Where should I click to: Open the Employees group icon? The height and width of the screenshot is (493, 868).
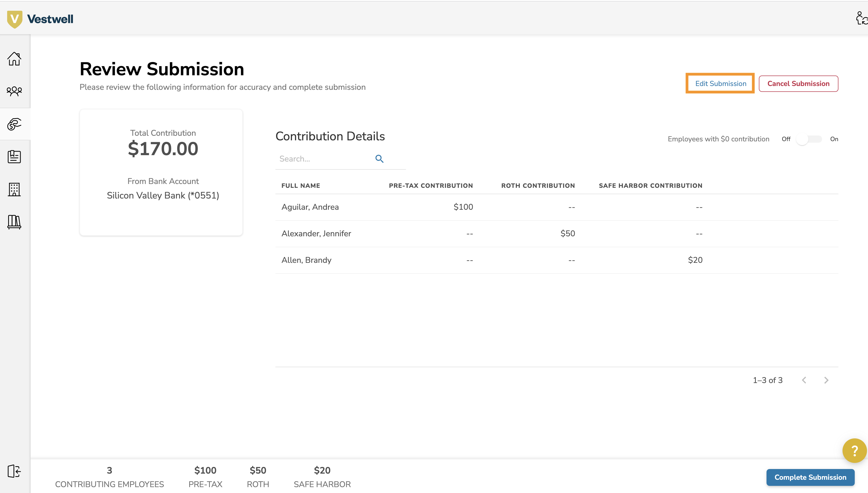[x=14, y=91]
